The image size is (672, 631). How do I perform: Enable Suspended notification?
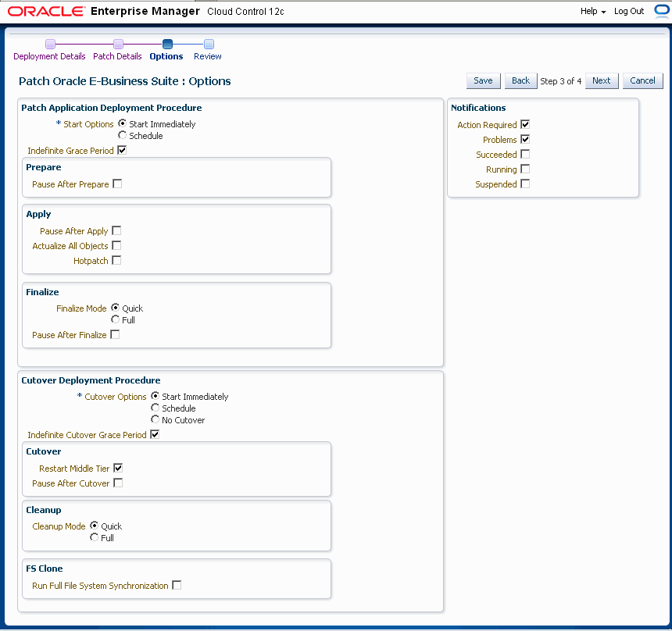click(x=525, y=184)
